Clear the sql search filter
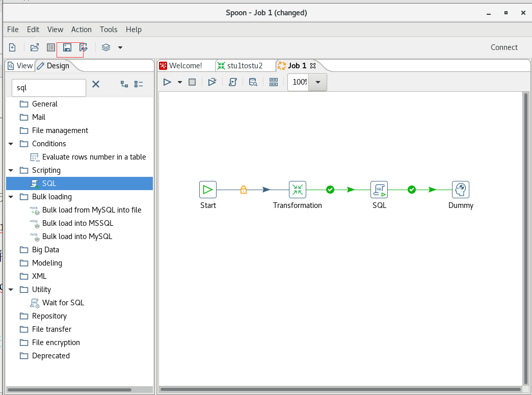This screenshot has width=532, height=395. pos(96,84)
